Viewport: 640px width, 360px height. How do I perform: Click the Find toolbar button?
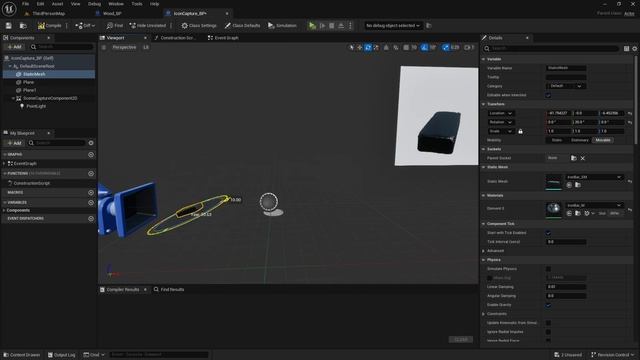[x=115, y=26]
